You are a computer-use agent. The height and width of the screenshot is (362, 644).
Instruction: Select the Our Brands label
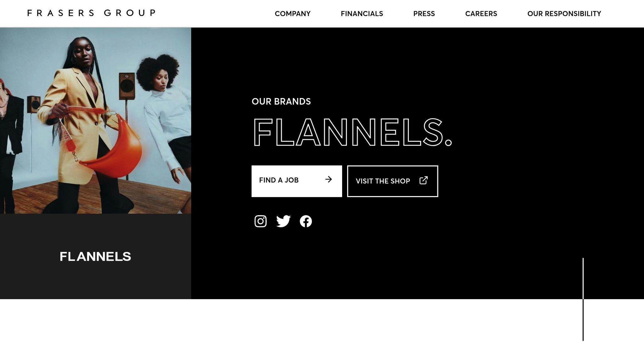pyautogui.click(x=281, y=101)
